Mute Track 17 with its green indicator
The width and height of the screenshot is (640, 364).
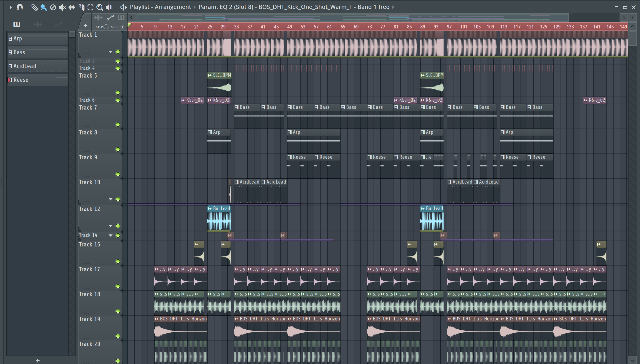point(118,286)
